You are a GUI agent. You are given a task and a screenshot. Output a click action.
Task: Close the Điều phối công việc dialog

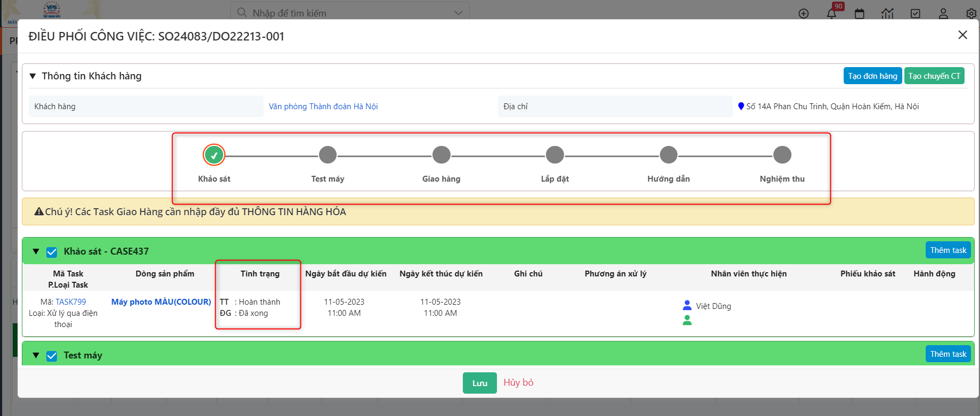click(962, 35)
